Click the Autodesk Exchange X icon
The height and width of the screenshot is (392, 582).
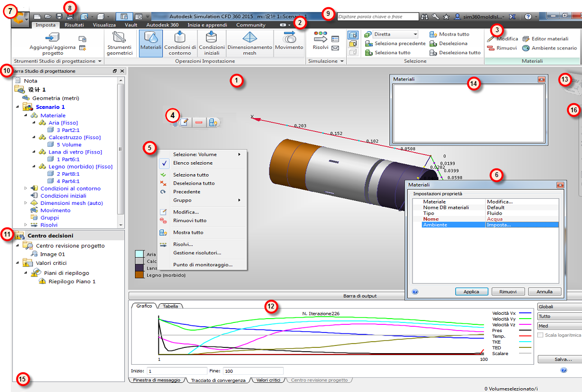(512, 16)
